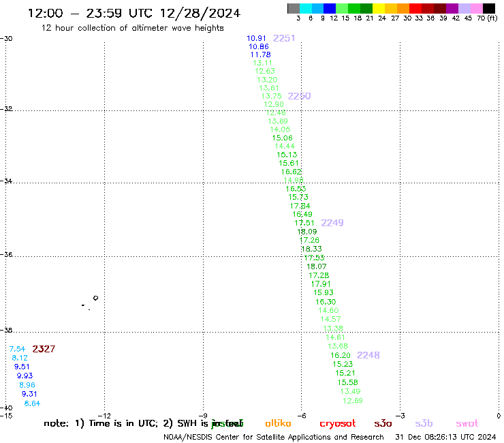Click wave height value 16.20
504x443 pixels.
pyautogui.click(x=341, y=355)
